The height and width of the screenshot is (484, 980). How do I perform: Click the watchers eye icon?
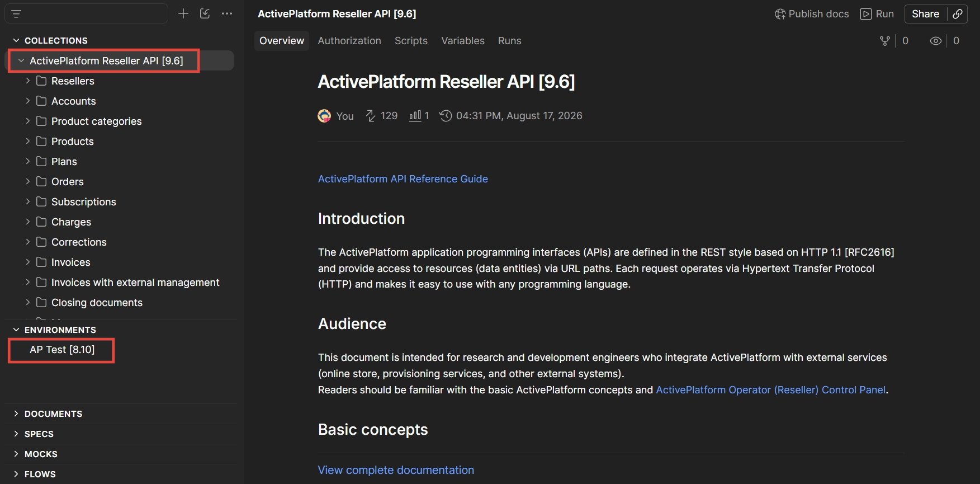[x=936, y=41]
